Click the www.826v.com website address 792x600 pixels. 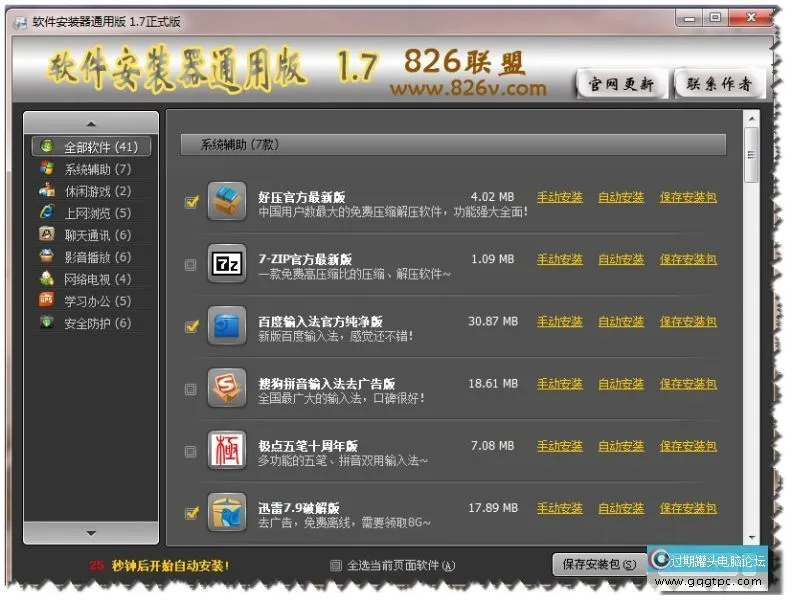click(468, 88)
